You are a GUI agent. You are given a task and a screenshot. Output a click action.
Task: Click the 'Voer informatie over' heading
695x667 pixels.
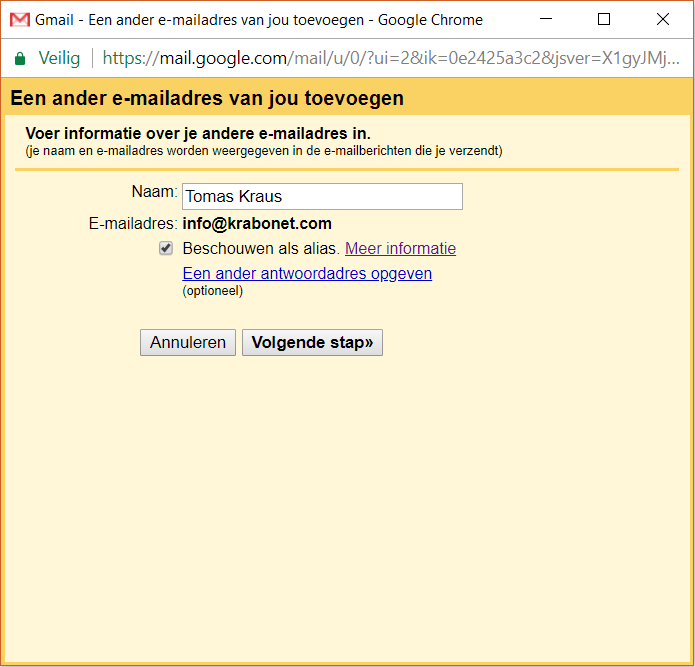(198, 134)
